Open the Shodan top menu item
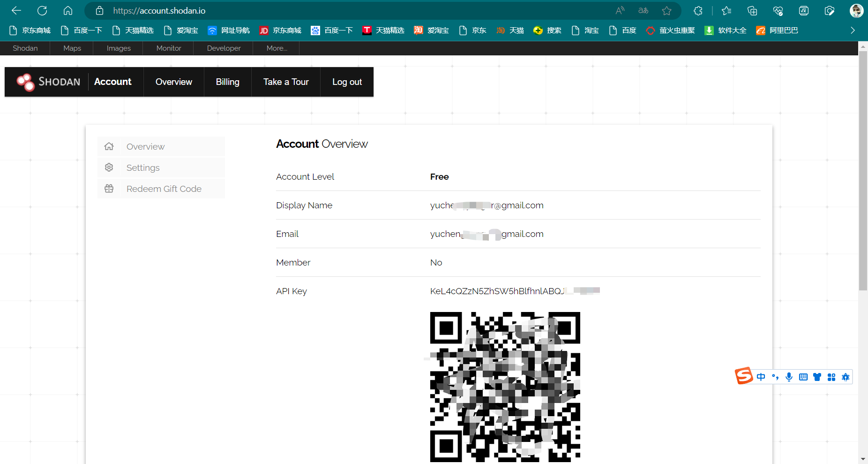Viewport: 868px width, 464px height. pyautogui.click(x=25, y=48)
